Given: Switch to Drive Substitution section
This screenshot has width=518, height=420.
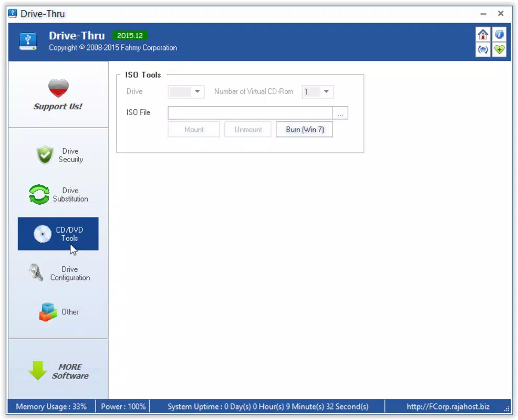Looking at the screenshot, I should pyautogui.click(x=58, y=194).
